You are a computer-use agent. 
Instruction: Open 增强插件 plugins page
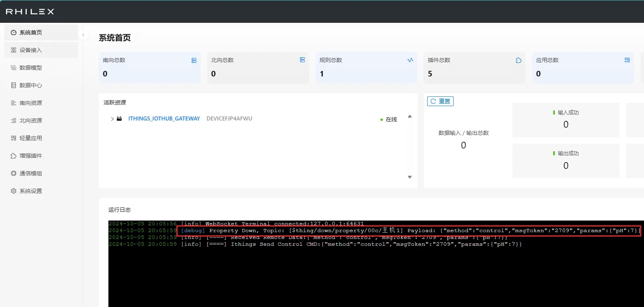tap(31, 156)
